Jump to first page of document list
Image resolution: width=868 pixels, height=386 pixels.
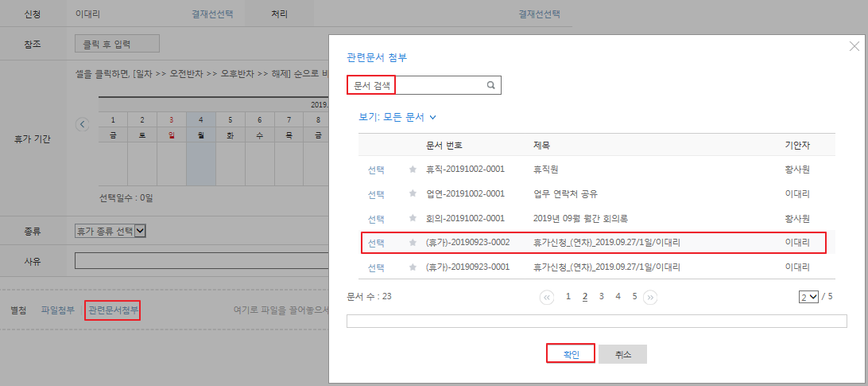547,297
